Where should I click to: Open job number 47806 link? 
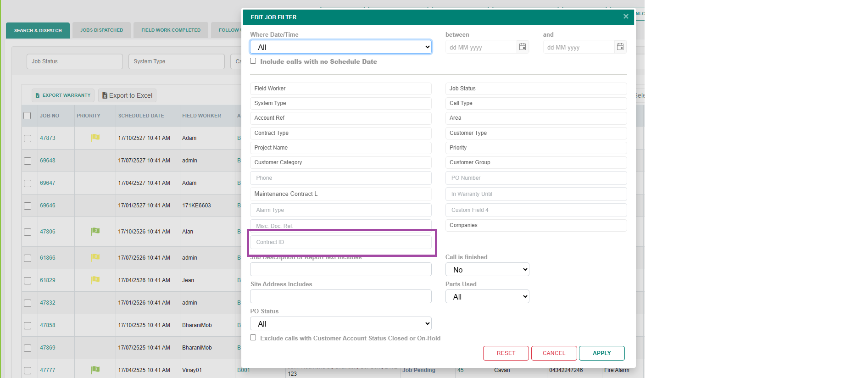[48, 232]
